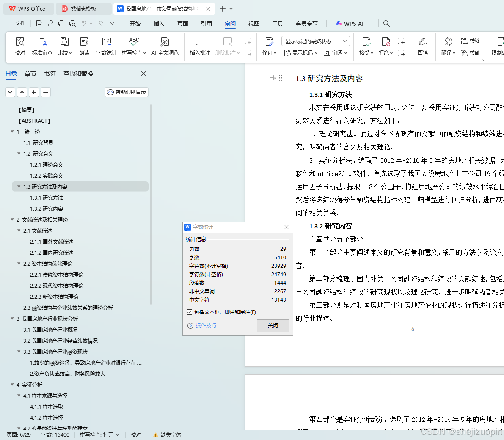The height and width of the screenshot is (440, 504).
Task: Click the 关闭 button in word count dialog
Action: pos(273,326)
